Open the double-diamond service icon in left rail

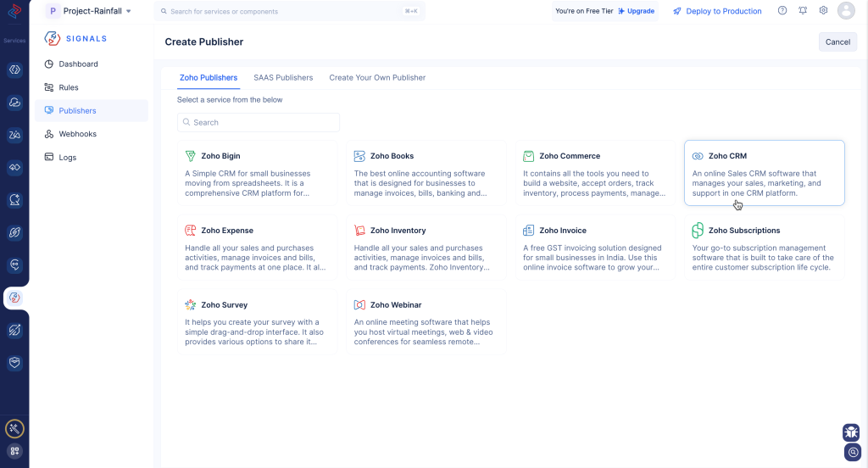(14, 167)
